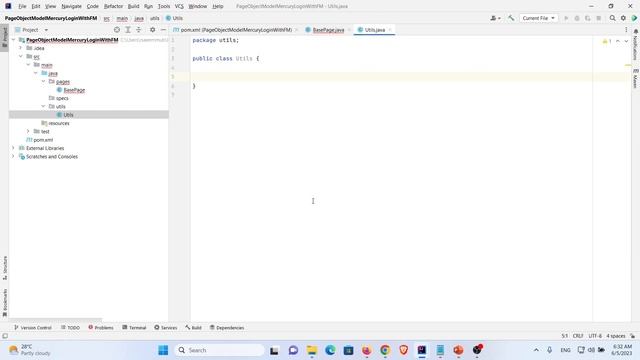The height and width of the screenshot is (360, 640).
Task: Click the Windows taskbar Search field
Action: [x=220, y=350]
